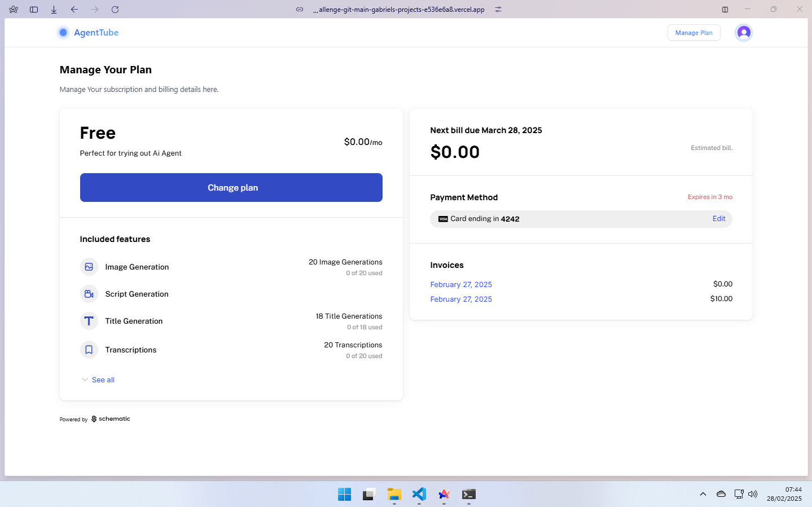The height and width of the screenshot is (507, 812).
Task: Click the Manage Plan button
Action: click(694, 32)
